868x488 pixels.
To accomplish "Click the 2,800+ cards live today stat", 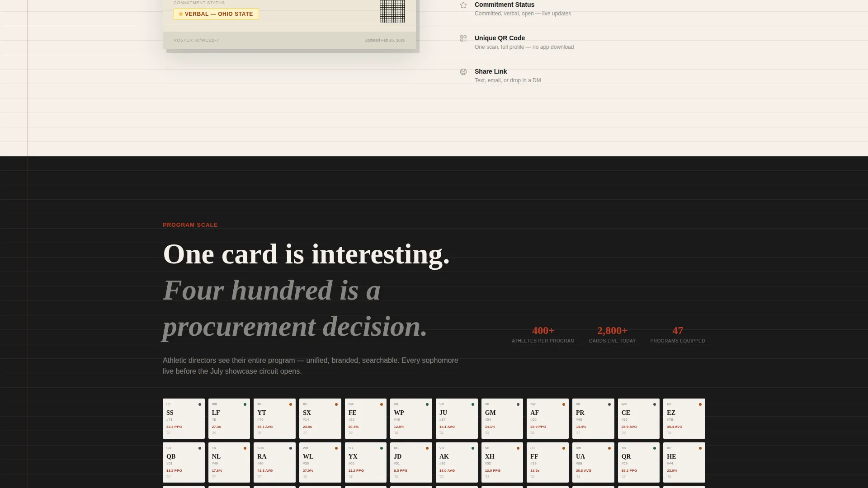I will pyautogui.click(x=612, y=335).
